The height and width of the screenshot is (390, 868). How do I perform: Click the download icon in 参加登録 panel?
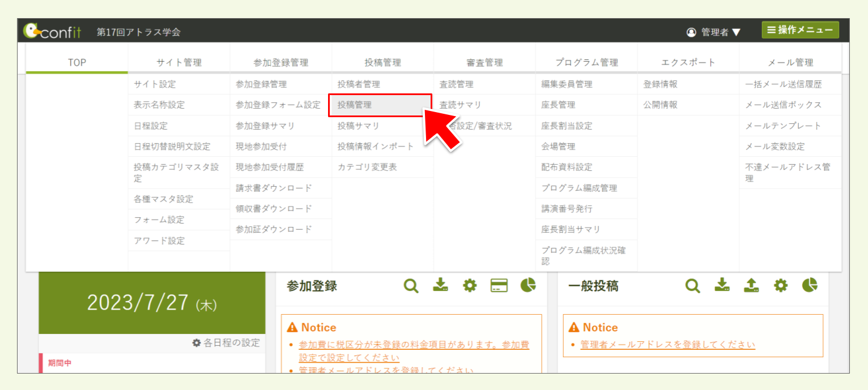pos(440,285)
